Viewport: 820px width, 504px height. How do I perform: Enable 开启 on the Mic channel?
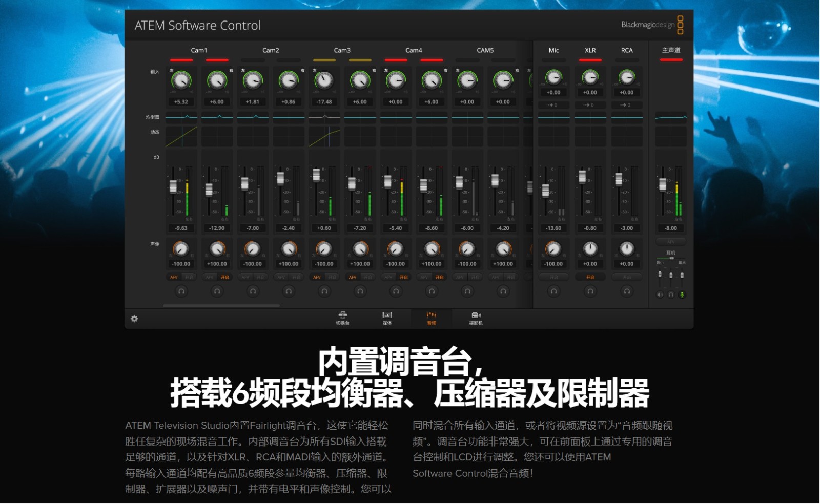(x=554, y=277)
